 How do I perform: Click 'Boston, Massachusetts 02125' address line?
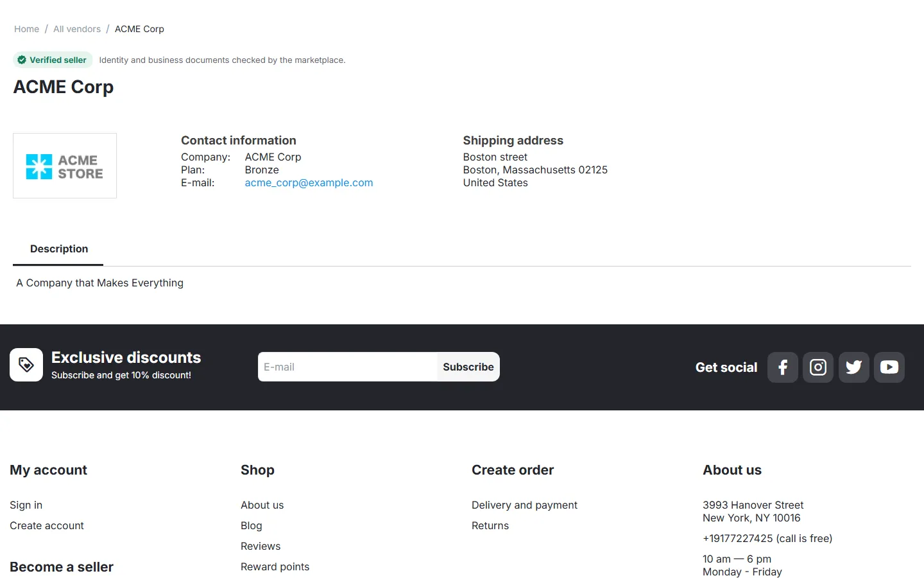(535, 170)
